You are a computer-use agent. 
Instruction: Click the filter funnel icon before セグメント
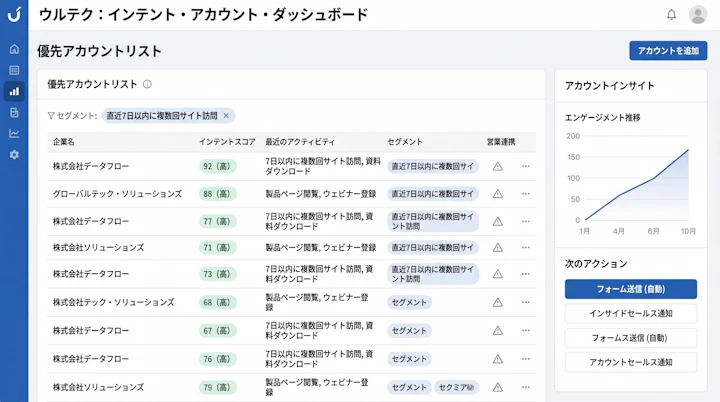51,116
